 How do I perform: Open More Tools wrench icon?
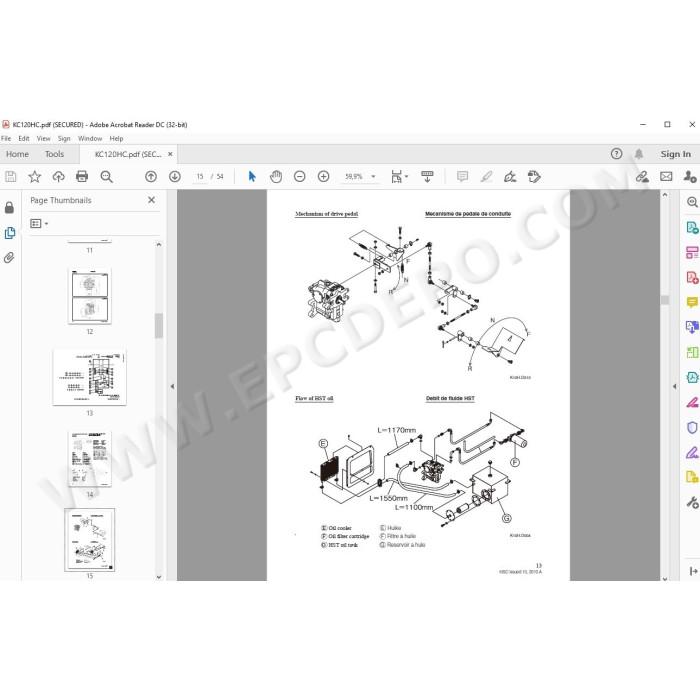pyautogui.click(x=692, y=503)
